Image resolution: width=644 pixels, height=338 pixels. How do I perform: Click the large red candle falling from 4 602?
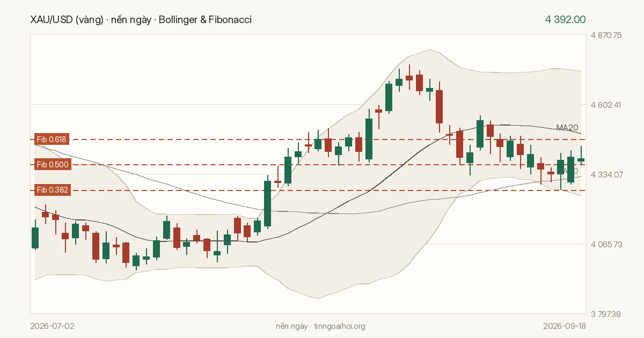coord(440,107)
